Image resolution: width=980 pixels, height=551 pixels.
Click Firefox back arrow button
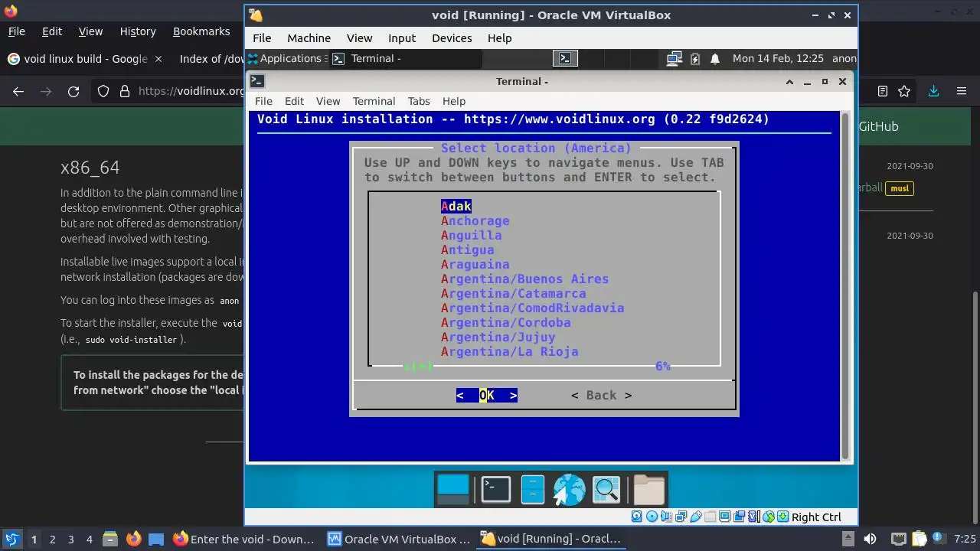point(18,91)
